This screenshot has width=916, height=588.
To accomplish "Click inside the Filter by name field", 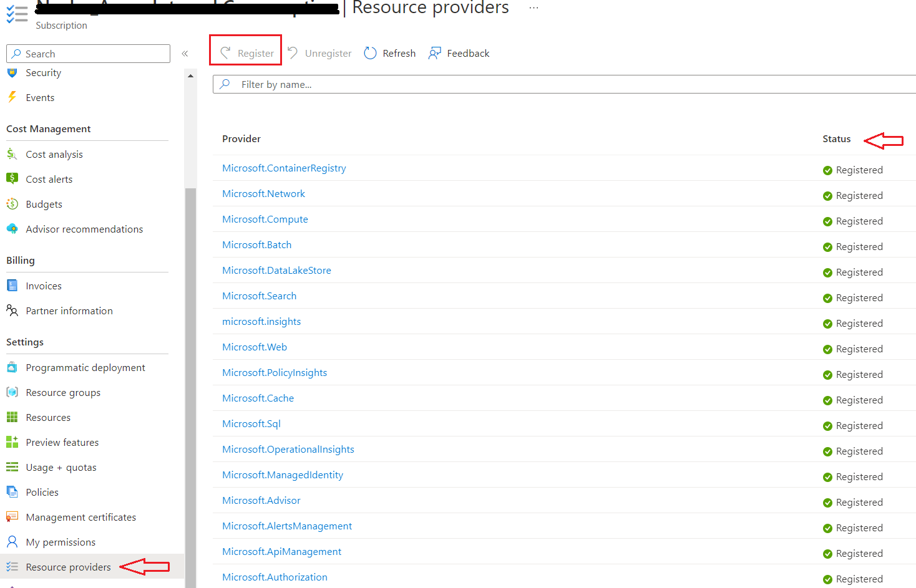I will tap(437, 84).
